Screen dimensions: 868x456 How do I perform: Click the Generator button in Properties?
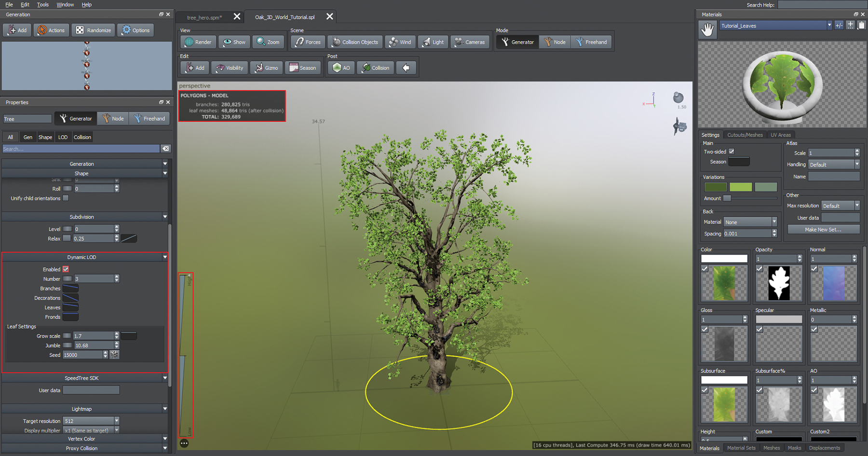[76, 118]
